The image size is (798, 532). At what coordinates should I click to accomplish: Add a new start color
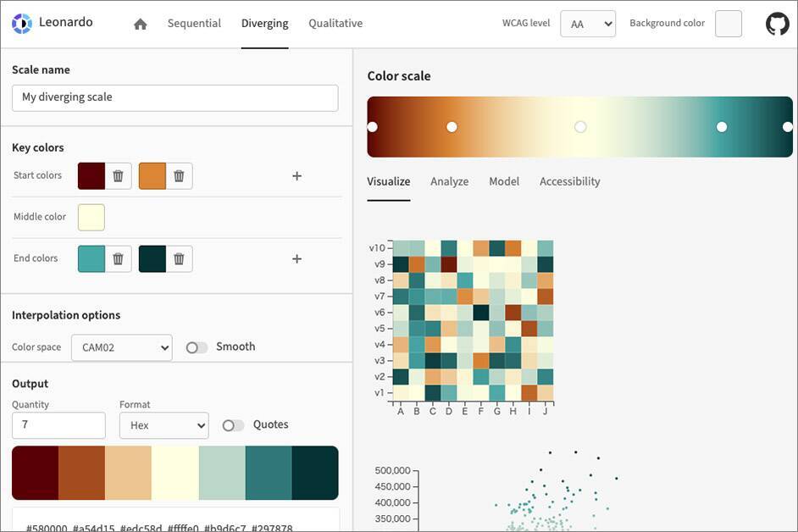pyautogui.click(x=296, y=176)
